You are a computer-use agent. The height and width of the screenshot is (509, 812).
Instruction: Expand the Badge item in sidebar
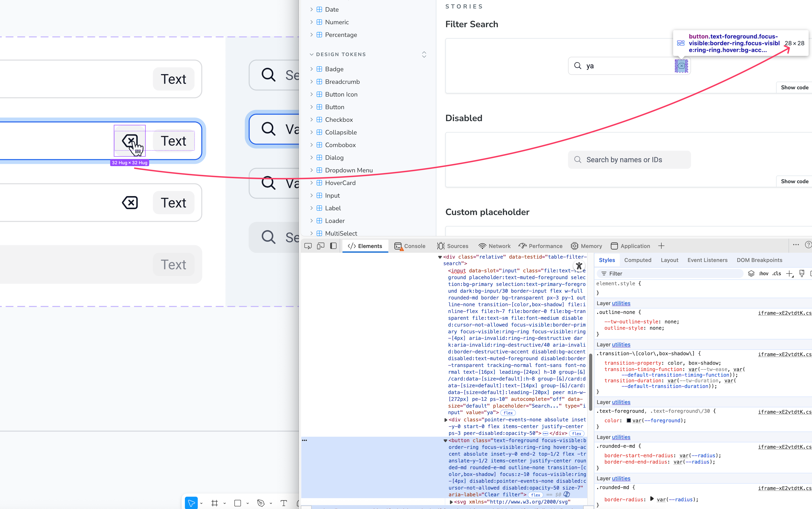coord(312,69)
